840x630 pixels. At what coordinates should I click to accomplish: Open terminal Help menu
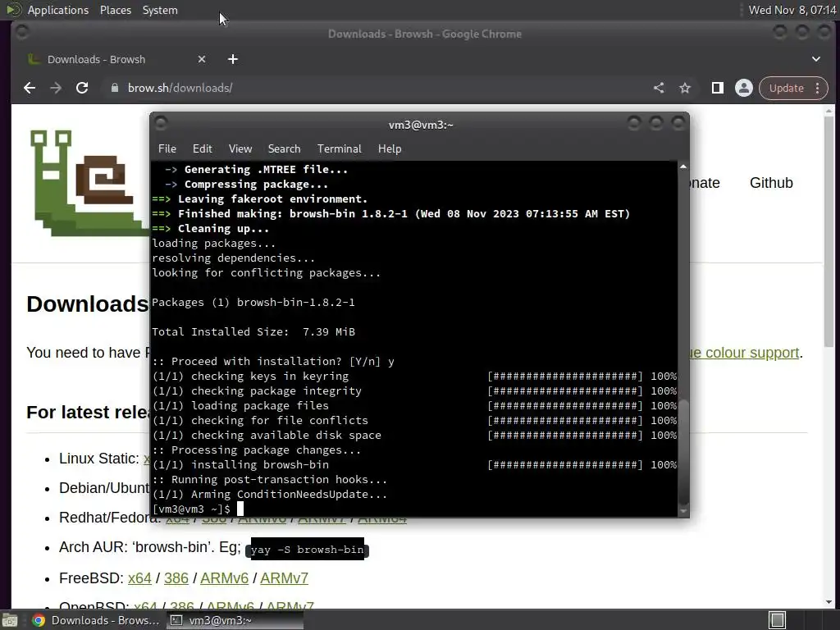pos(390,148)
